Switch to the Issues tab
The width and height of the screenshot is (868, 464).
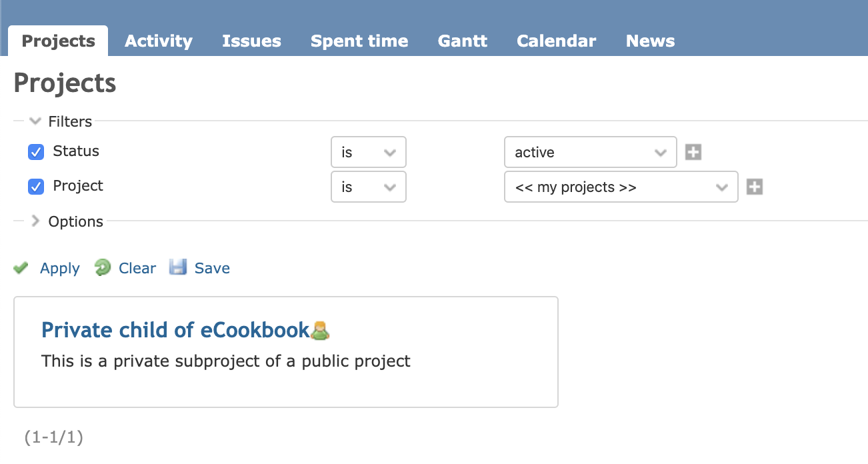coord(251,41)
